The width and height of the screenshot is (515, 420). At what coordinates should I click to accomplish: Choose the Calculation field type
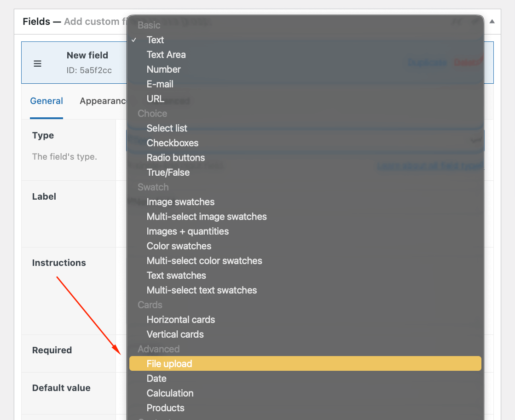[170, 393]
